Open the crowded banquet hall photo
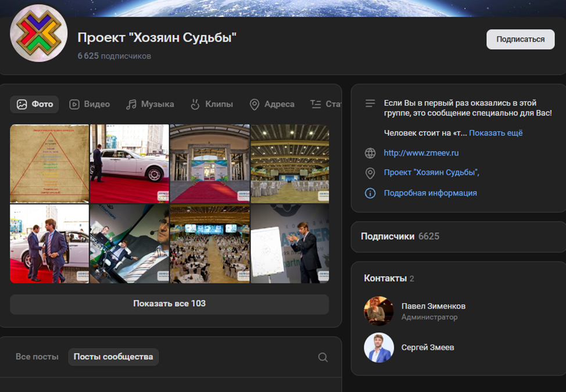Viewport: 566px width, 392px height. pos(210,244)
